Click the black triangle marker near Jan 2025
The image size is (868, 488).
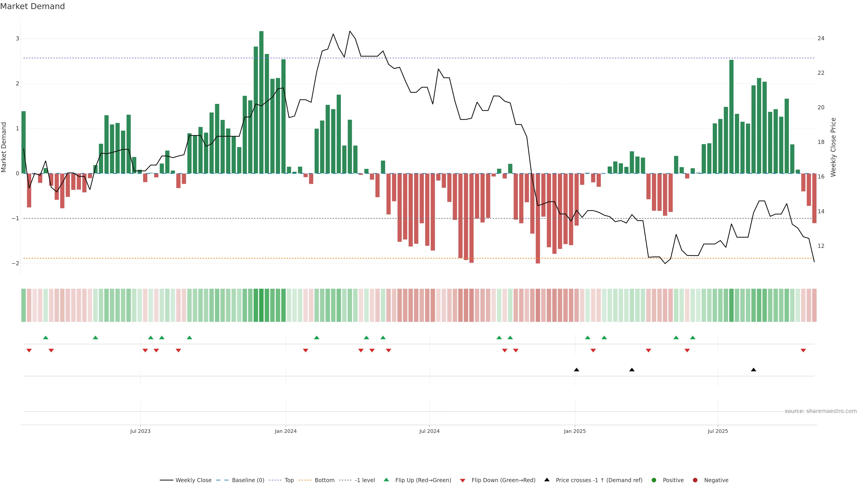[x=577, y=370]
